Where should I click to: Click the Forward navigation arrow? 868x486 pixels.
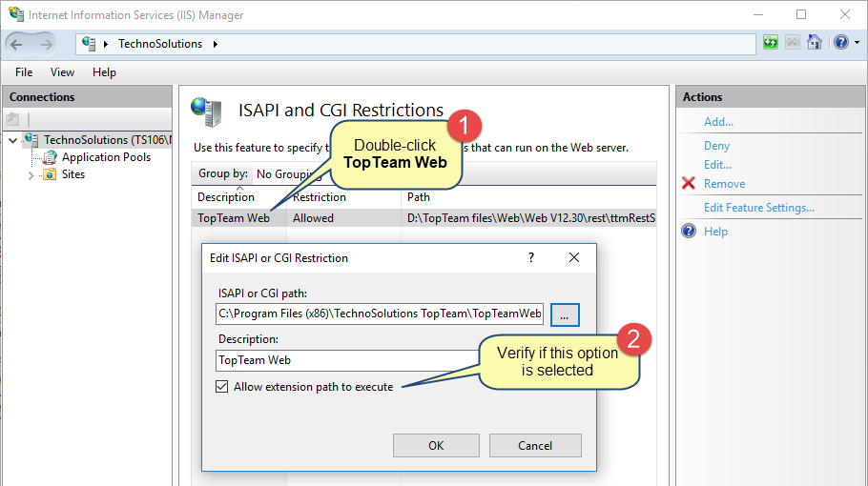coord(47,44)
